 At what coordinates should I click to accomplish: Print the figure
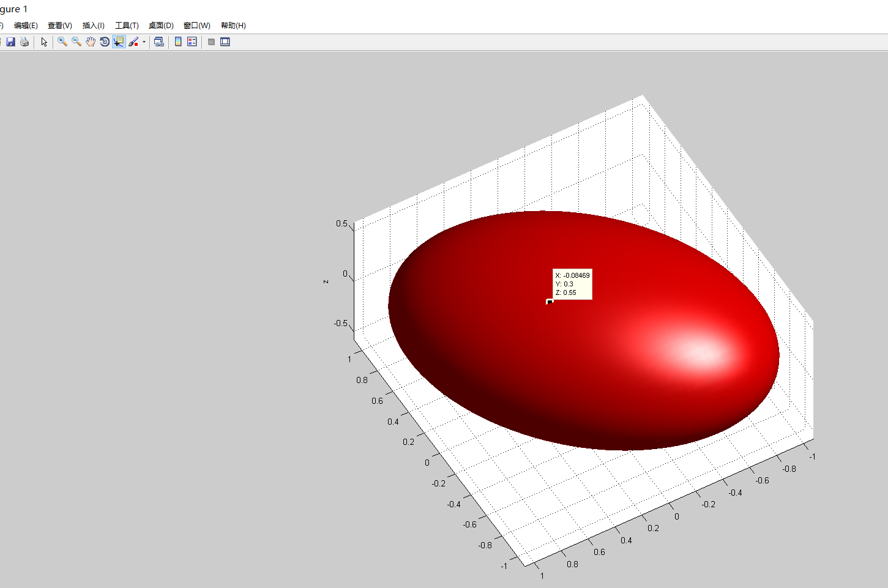pyautogui.click(x=24, y=42)
